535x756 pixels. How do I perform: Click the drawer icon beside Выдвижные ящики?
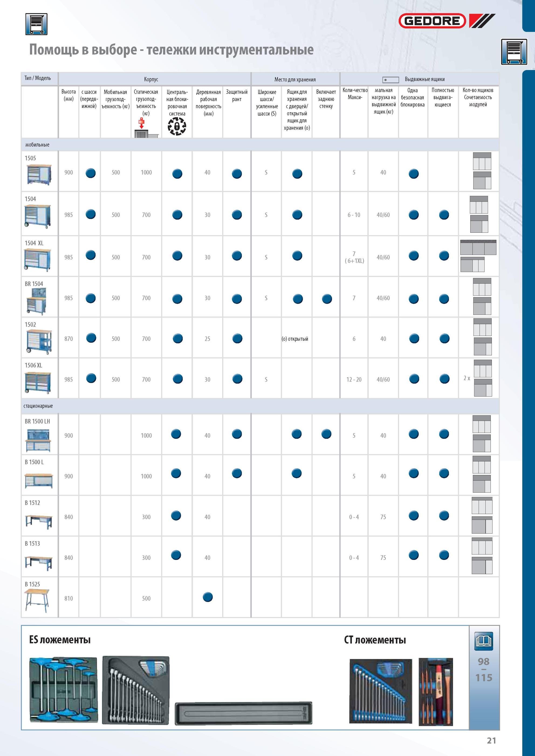pyautogui.click(x=390, y=80)
